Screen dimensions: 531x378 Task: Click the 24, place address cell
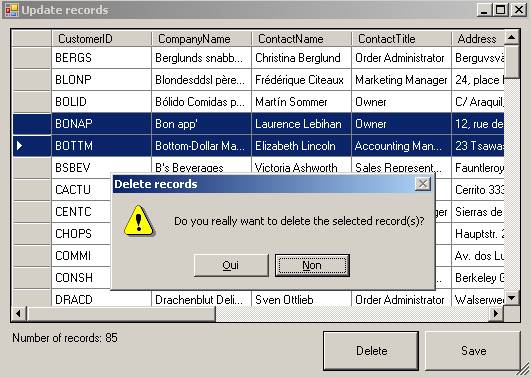tap(478, 80)
